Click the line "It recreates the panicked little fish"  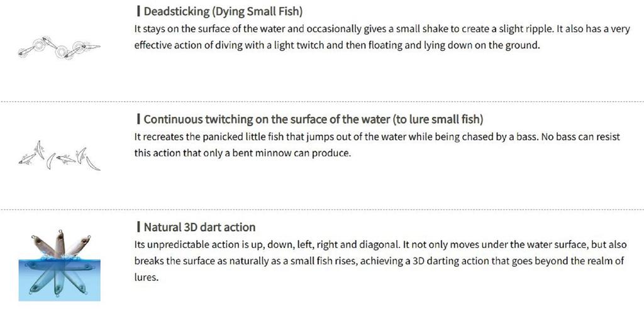tap(377, 136)
